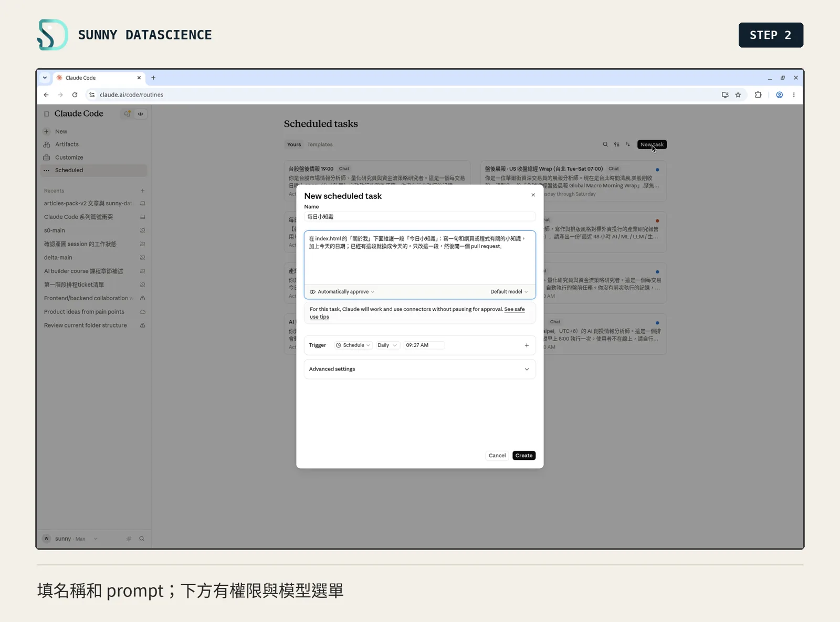Cancel the new scheduled task
Screen dimensions: 840x622
pos(497,456)
